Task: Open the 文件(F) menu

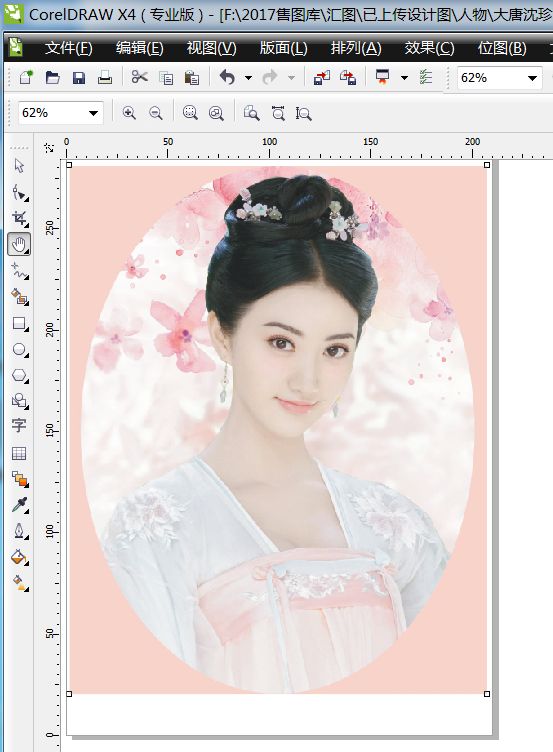Action: click(69, 48)
